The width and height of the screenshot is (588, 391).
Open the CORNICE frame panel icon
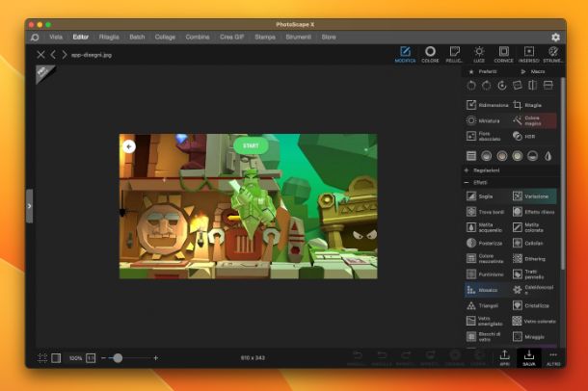tap(503, 54)
